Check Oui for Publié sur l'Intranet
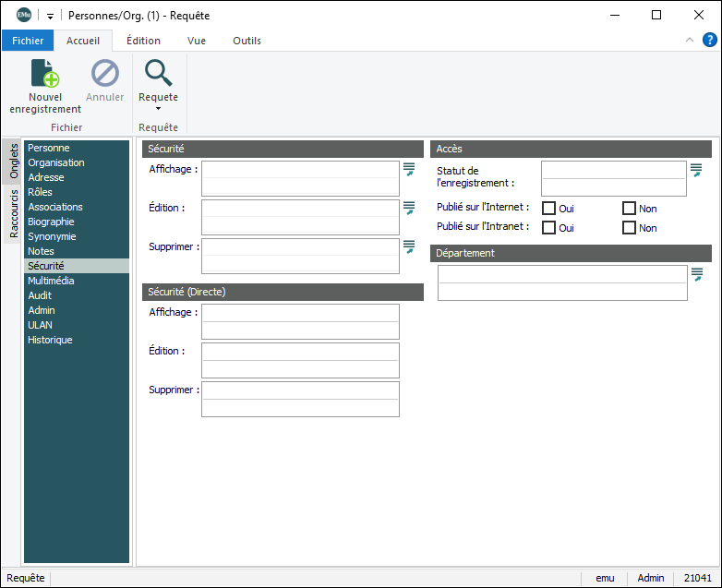 (549, 227)
